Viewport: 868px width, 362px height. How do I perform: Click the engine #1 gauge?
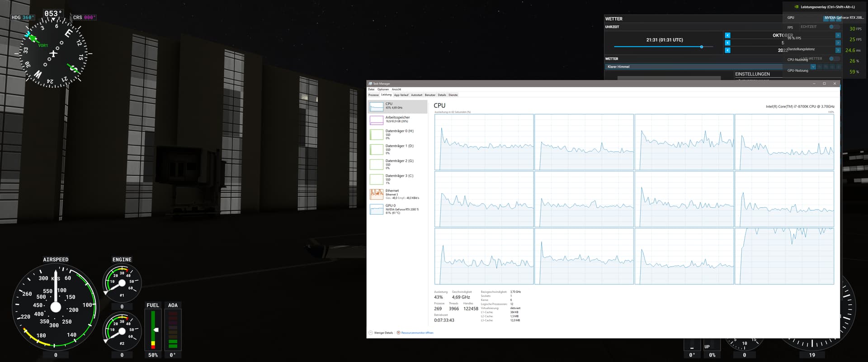[122, 283]
